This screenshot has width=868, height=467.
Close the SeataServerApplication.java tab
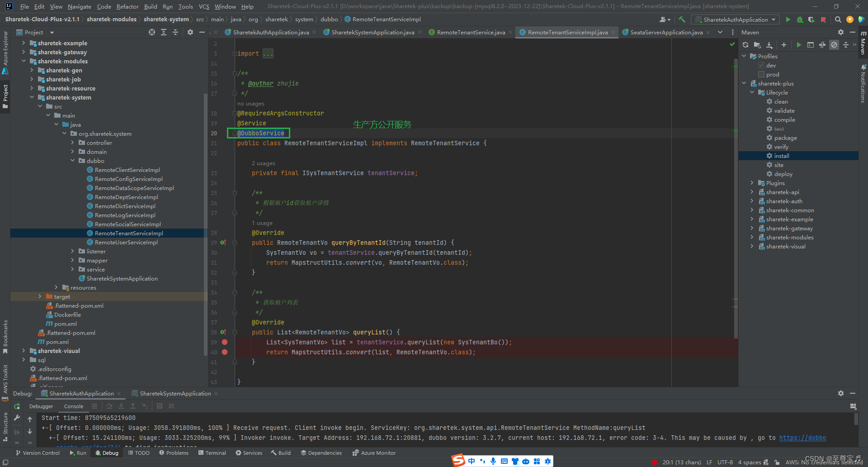[708, 32]
